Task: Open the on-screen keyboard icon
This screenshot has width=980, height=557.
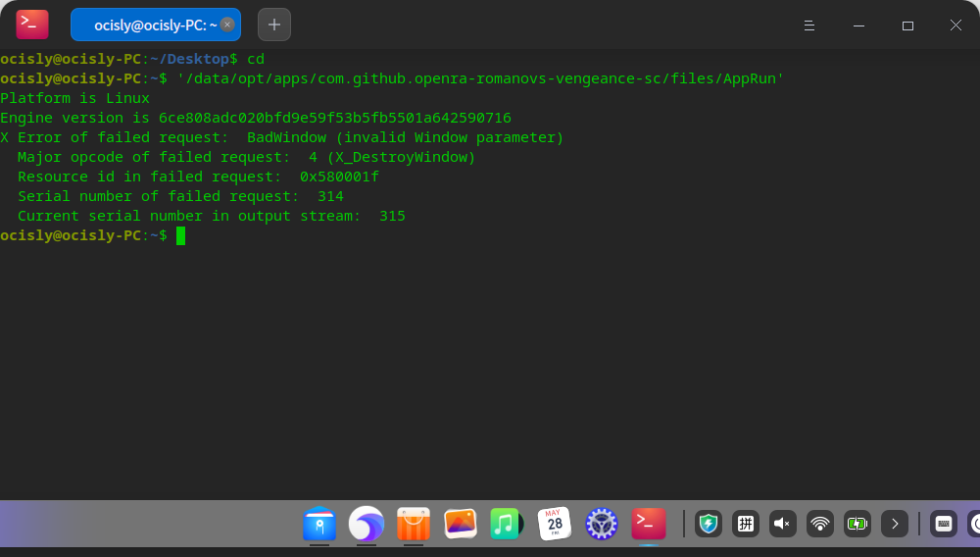Action: (x=944, y=524)
